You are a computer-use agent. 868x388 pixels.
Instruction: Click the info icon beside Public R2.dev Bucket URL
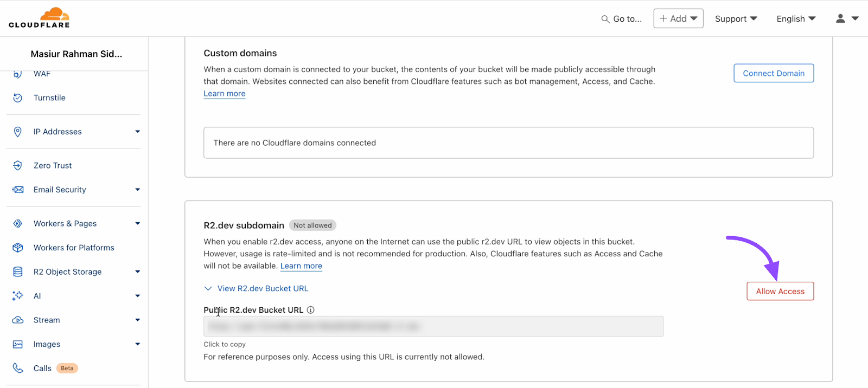310,310
